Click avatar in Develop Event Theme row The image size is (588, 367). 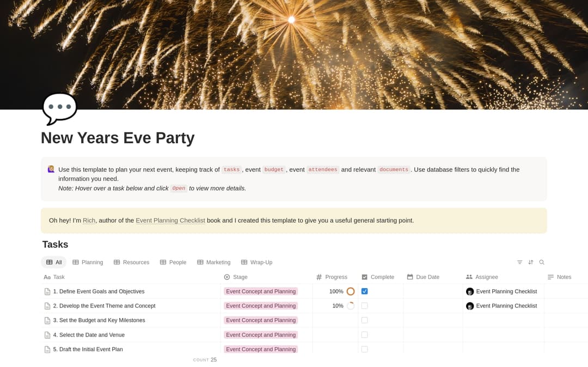click(x=470, y=306)
